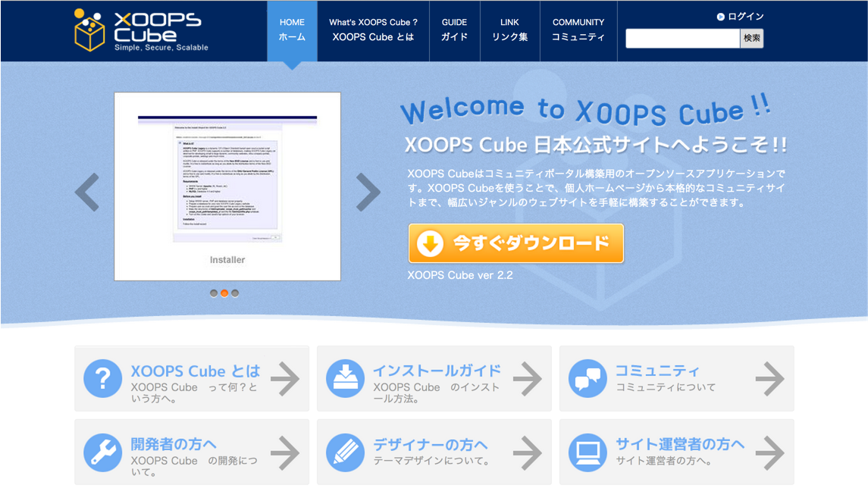Click the pencil designer icon
868x501 pixels.
(x=346, y=452)
